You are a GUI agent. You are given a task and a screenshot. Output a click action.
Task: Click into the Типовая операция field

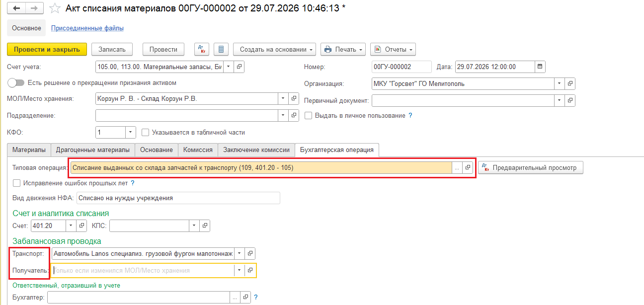261,168
